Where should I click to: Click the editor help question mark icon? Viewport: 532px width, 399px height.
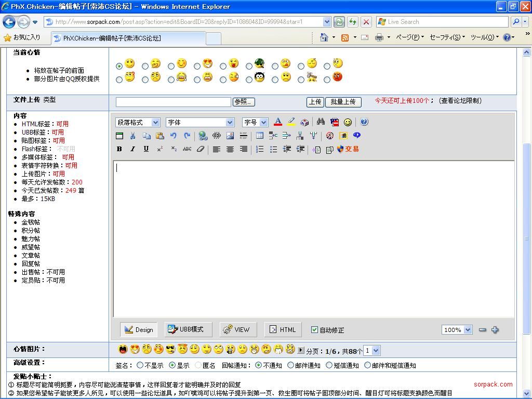click(x=364, y=122)
